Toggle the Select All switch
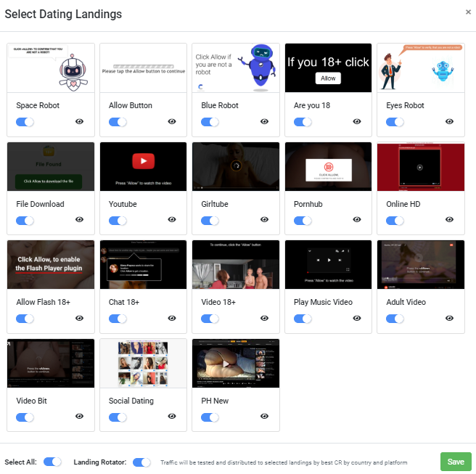The width and height of the screenshot is (476, 474). pyautogui.click(x=52, y=462)
